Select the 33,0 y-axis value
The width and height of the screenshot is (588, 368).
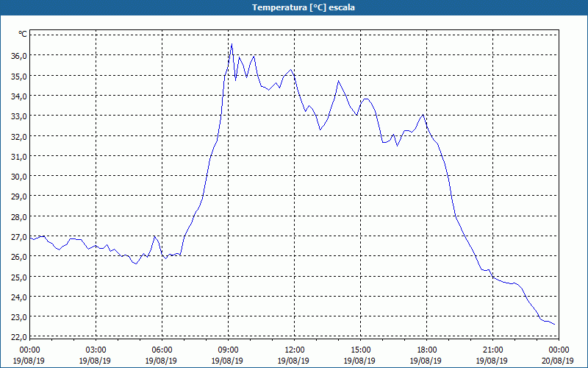[x=19, y=116]
